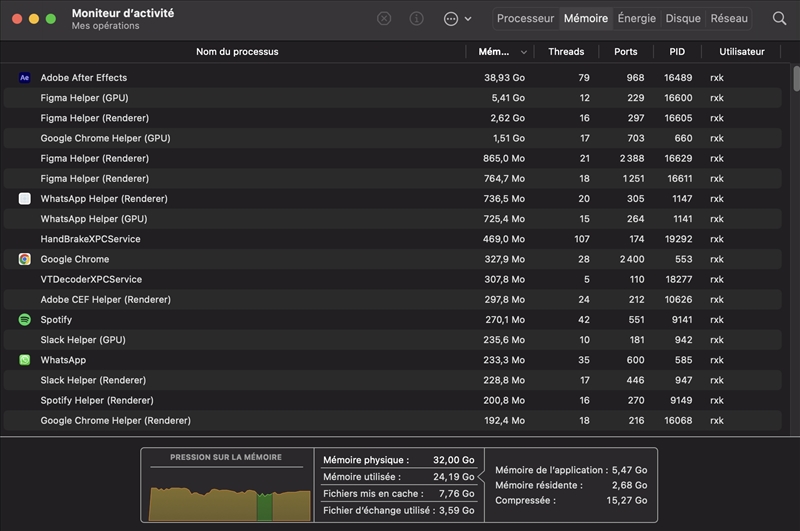Open the Disque tab
The height and width of the screenshot is (531, 800).
(x=683, y=19)
